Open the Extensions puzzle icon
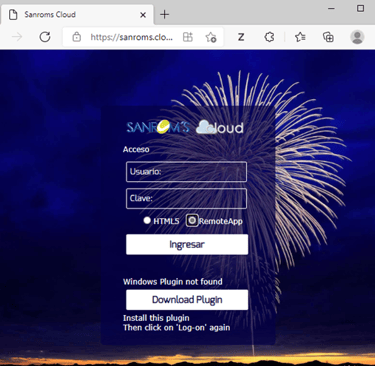 (x=269, y=37)
